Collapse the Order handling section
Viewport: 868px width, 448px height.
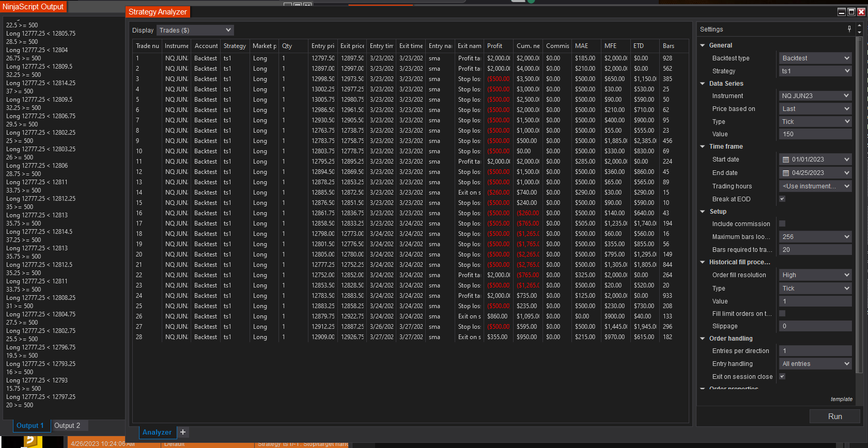(703, 339)
